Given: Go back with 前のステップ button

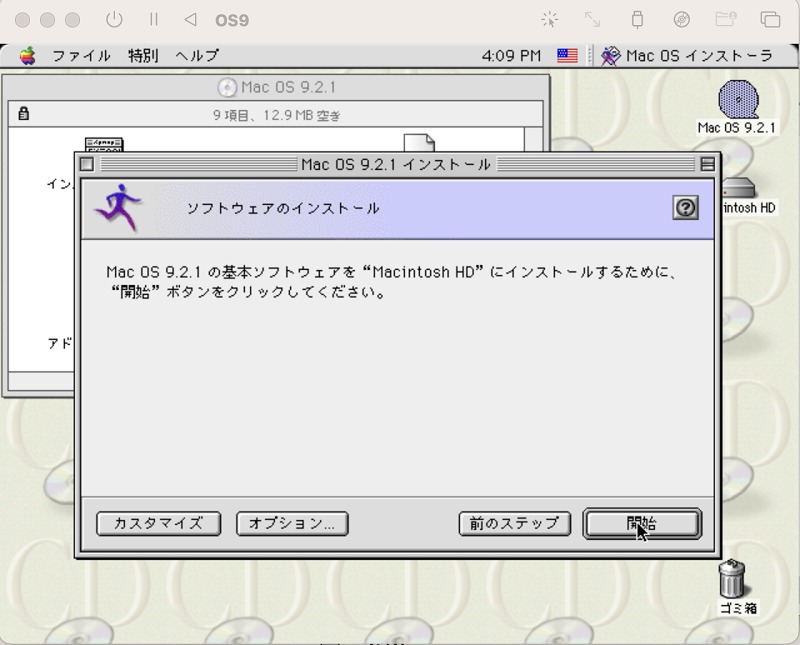Looking at the screenshot, I should tap(514, 524).
